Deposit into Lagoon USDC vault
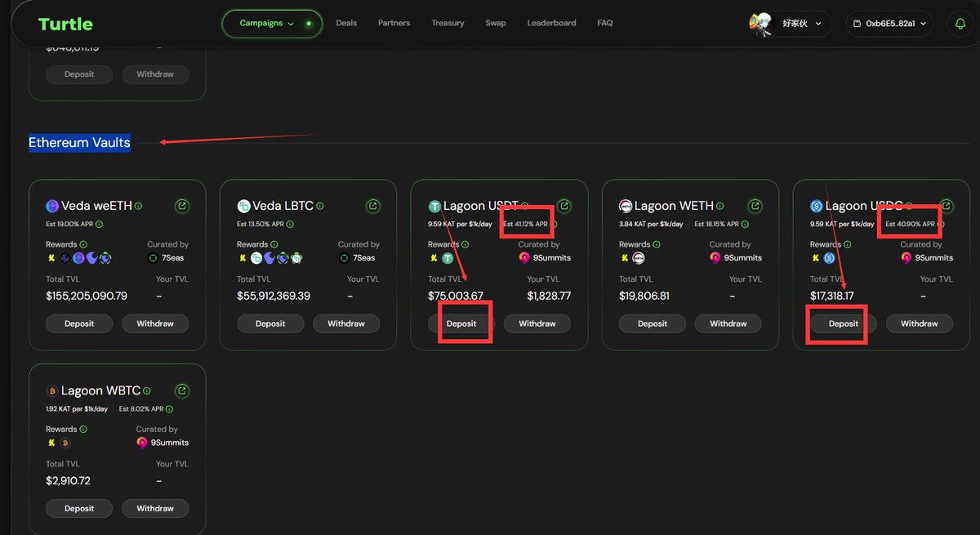This screenshot has width=980, height=535. [844, 323]
